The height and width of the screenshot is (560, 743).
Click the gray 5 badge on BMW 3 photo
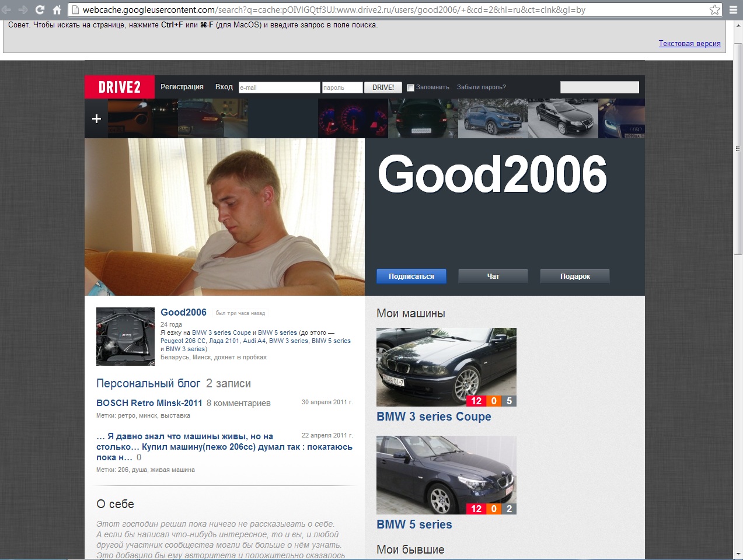click(x=509, y=401)
